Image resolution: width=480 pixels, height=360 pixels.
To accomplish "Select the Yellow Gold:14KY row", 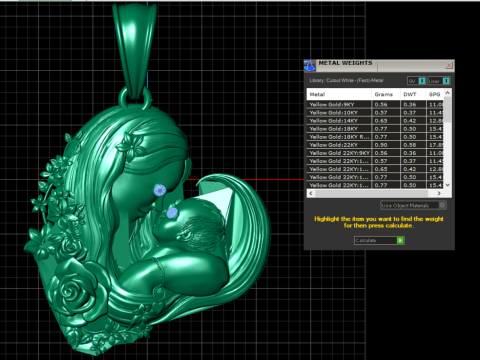I will click(x=375, y=121).
